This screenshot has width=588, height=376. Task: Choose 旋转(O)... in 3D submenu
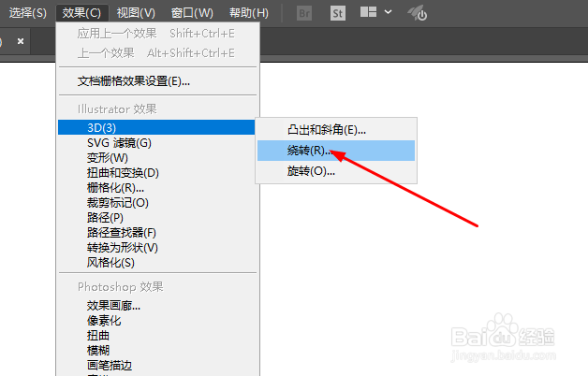click(x=336, y=171)
